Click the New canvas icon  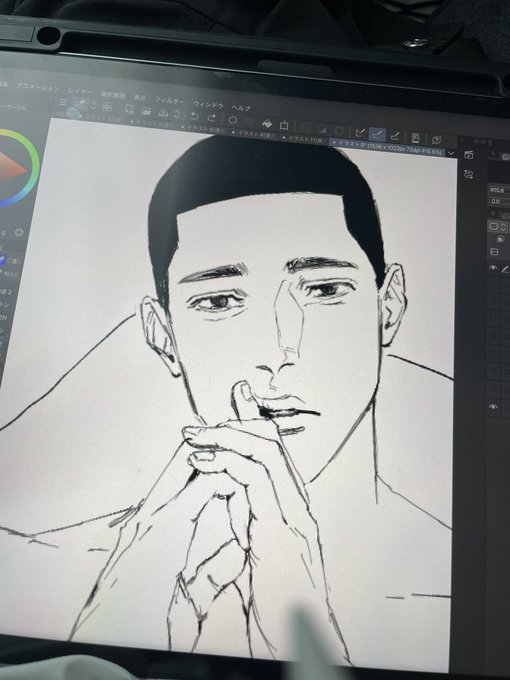pos(130,109)
